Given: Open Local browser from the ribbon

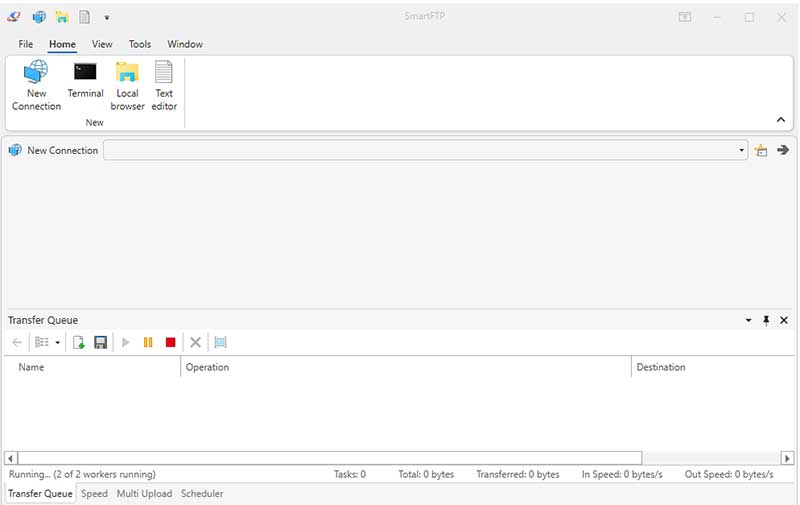Looking at the screenshot, I should pos(127,85).
